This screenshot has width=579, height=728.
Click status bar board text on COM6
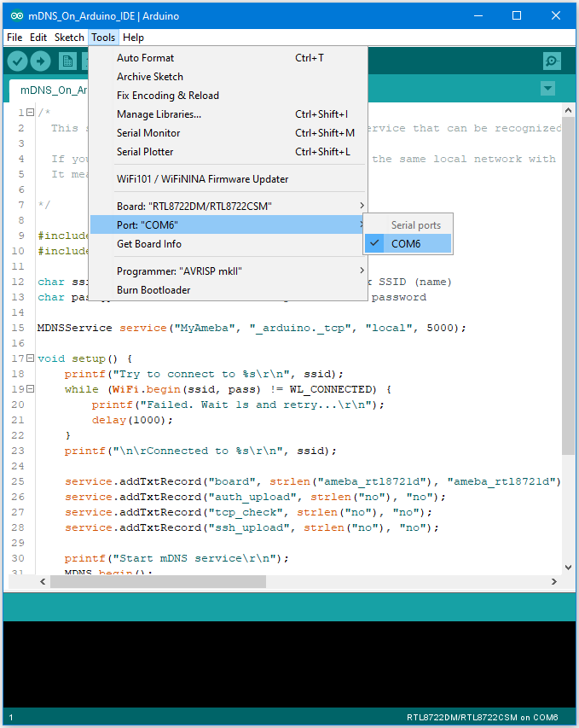(x=482, y=717)
